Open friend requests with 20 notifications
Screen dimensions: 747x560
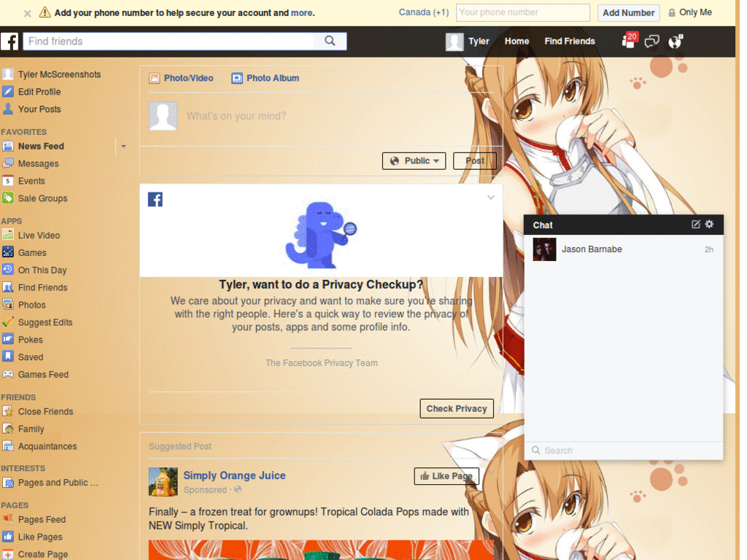pyautogui.click(x=628, y=42)
